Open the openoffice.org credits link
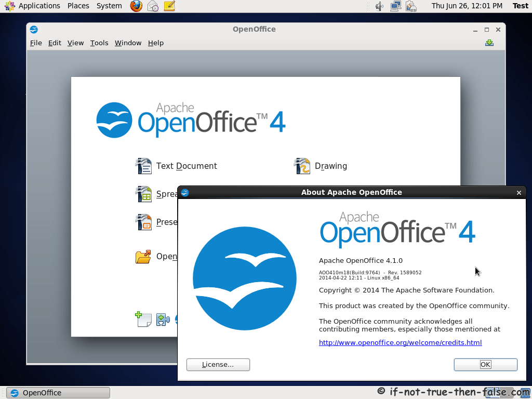 pyautogui.click(x=401, y=343)
